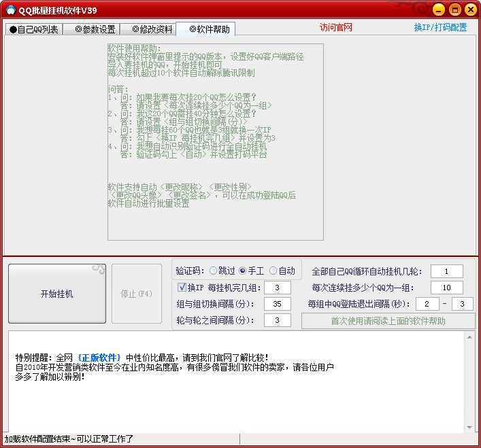The height and width of the screenshot is (448, 481).
Task: Click the red 访问官网 link
Action: tap(335, 28)
